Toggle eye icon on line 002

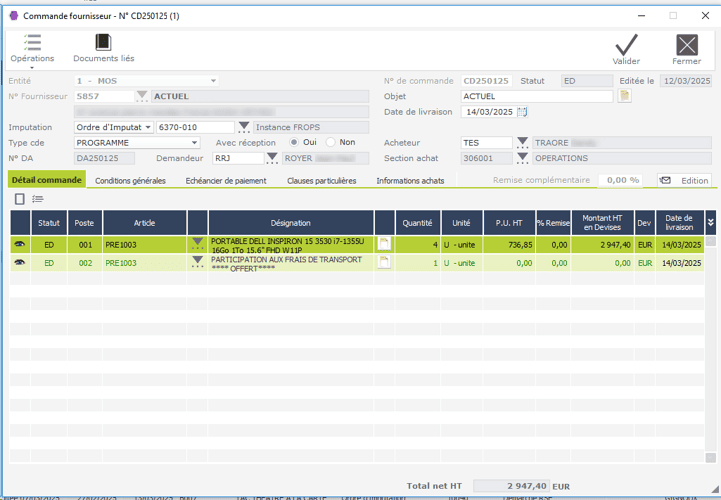[19, 263]
